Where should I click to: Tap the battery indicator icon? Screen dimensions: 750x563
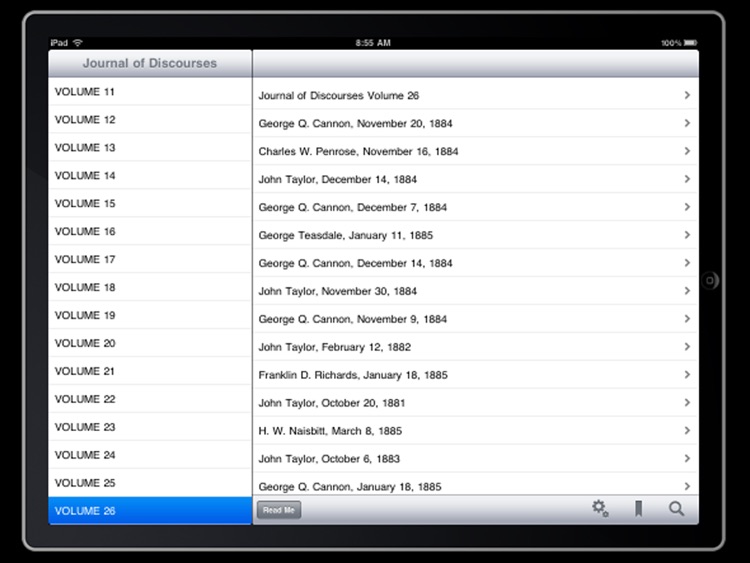tap(690, 43)
